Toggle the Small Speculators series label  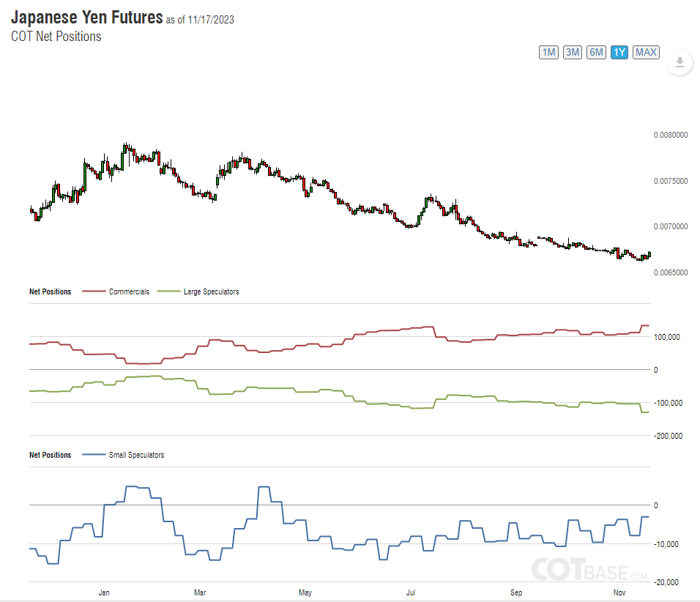point(136,455)
